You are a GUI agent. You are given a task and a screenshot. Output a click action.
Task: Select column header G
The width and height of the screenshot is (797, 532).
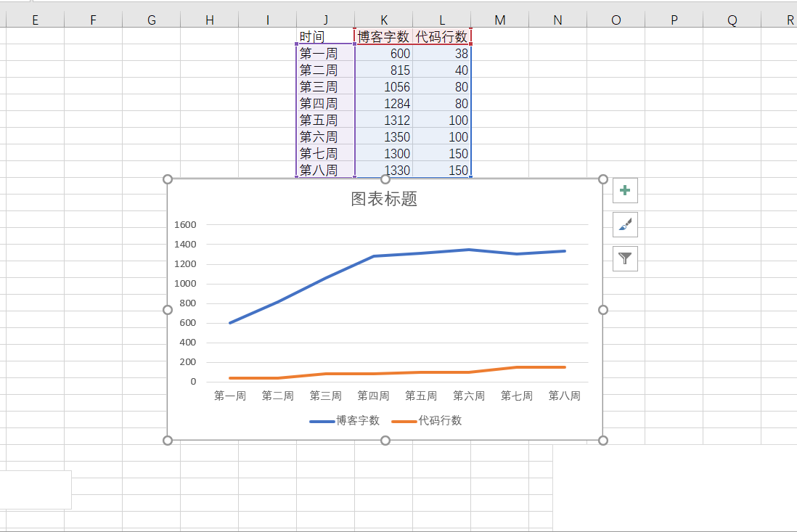pyautogui.click(x=152, y=20)
